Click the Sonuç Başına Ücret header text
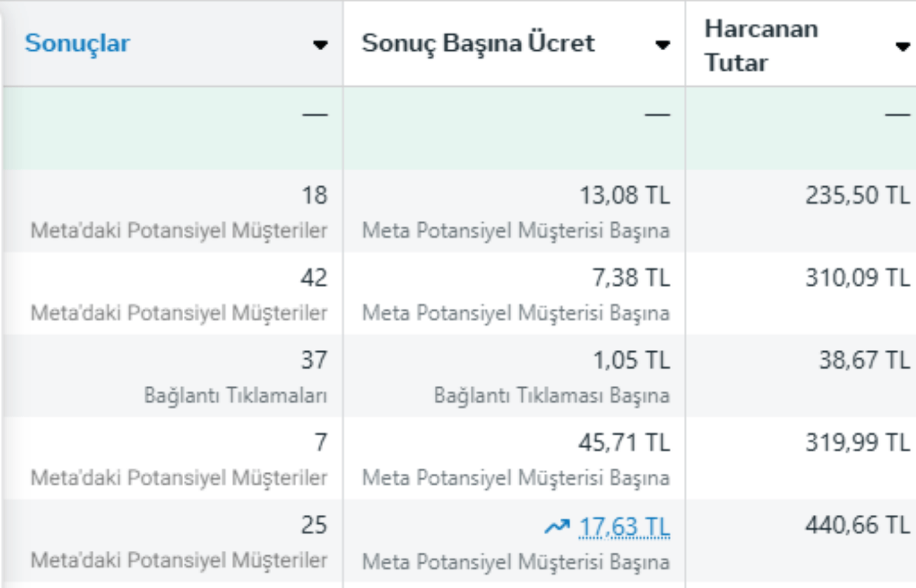The image size is (916, 588). click(x=478, y=43)
